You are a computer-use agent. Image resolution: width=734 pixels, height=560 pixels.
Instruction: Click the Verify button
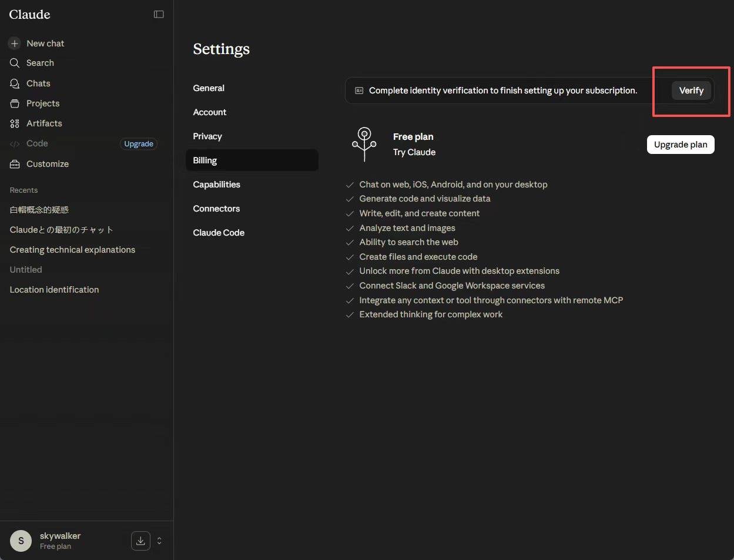(x=691, y=90)
